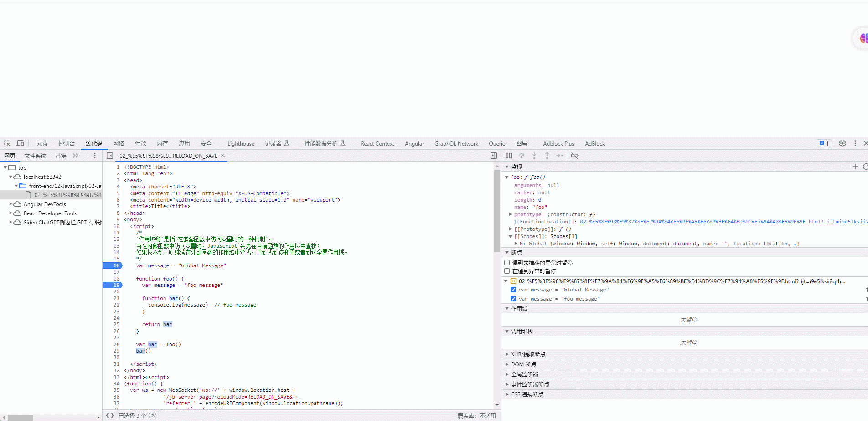Expand the prototype property of foo
Viewport: 868px width, 421px height.
(x=510, y=214)
